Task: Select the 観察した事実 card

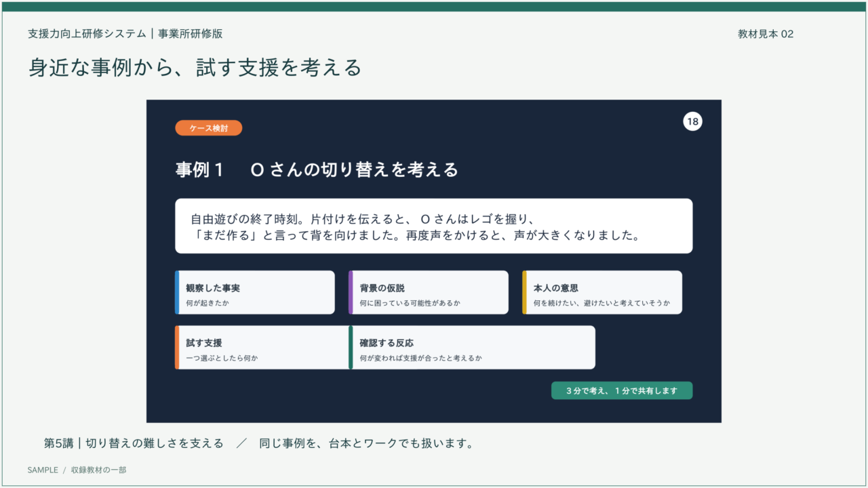Action: point(255,293)
